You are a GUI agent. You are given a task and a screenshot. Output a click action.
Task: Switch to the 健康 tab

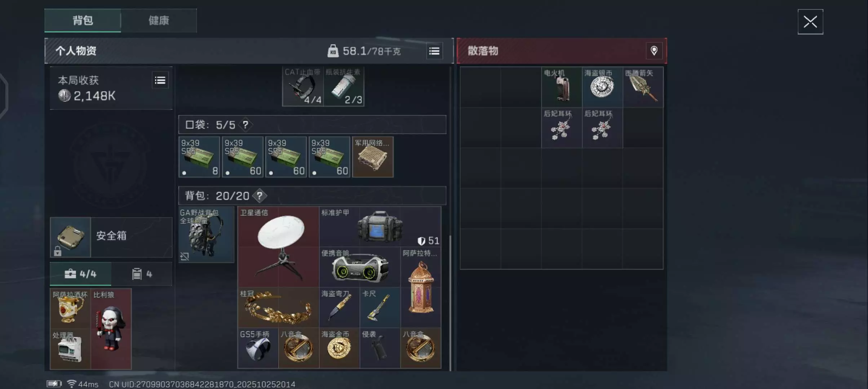(x=159, y=21)
